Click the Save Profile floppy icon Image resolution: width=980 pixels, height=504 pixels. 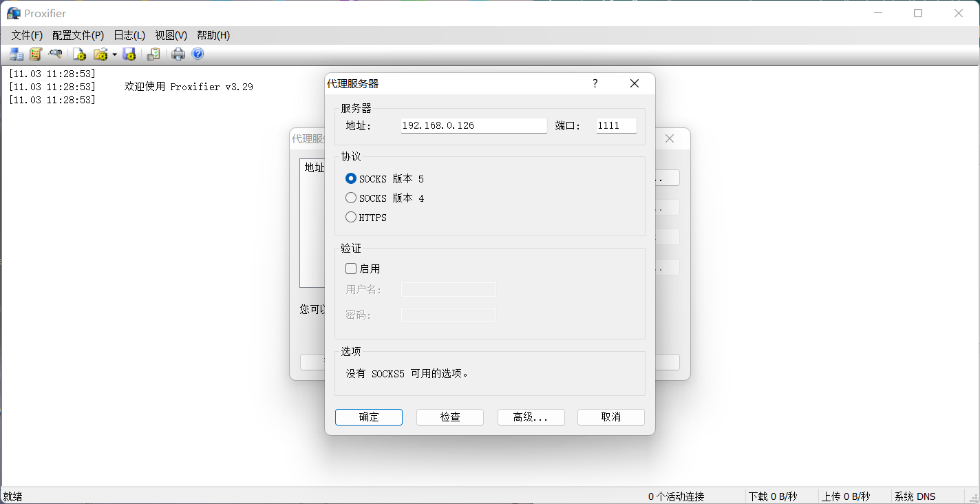tap(129, 54)
